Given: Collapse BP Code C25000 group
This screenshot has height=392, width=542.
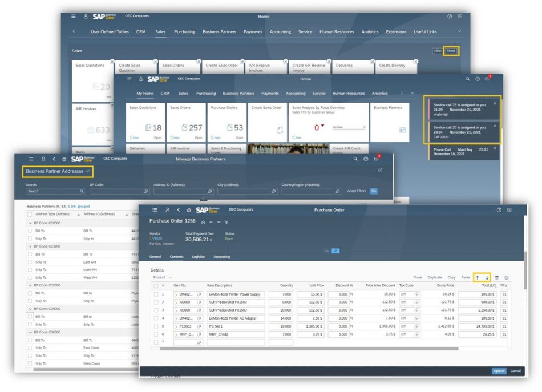Looking at the screenshot, I should coord(30,285).
